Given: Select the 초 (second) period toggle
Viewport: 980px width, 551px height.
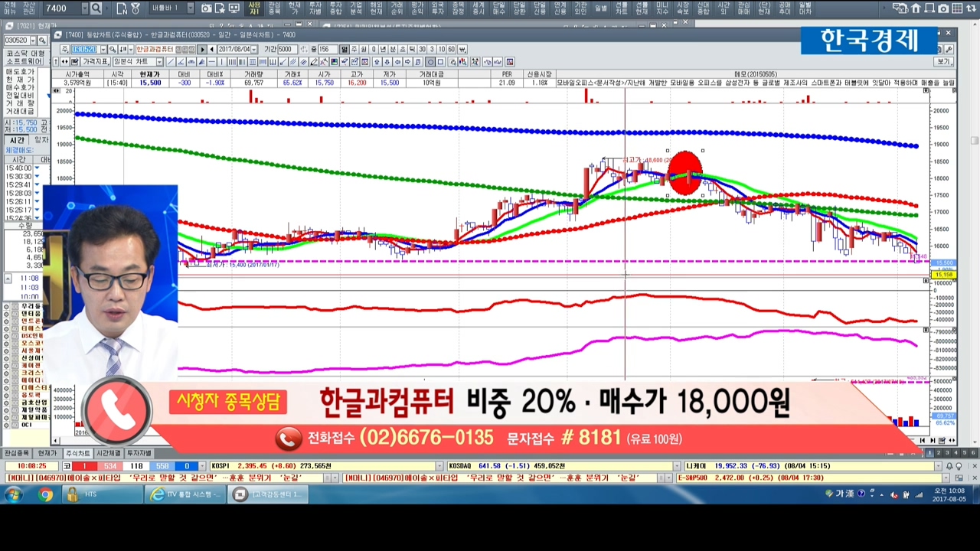Looking at the screenshot, I should pos(401,49).
